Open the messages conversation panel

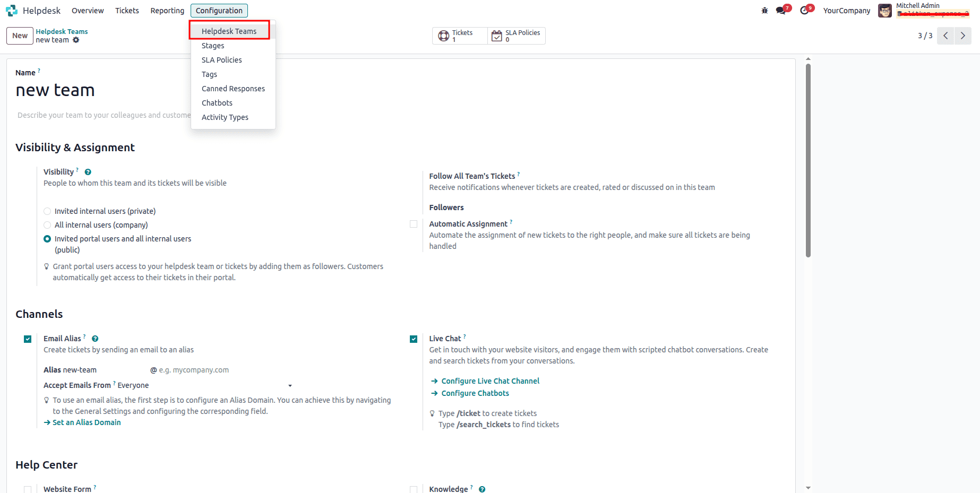[781, 10]
